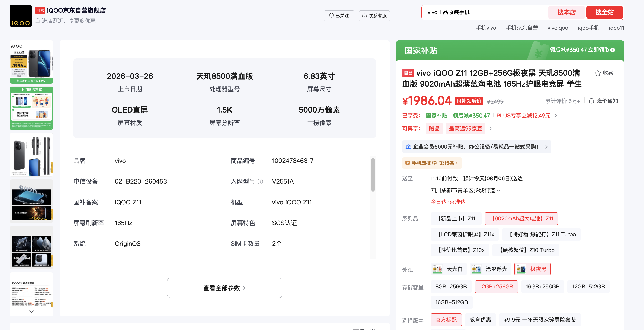The width and height of the screenshot is (644, 330).
Task: Click the 最高返99京豆 promotion tag
Action: [465, 128]
